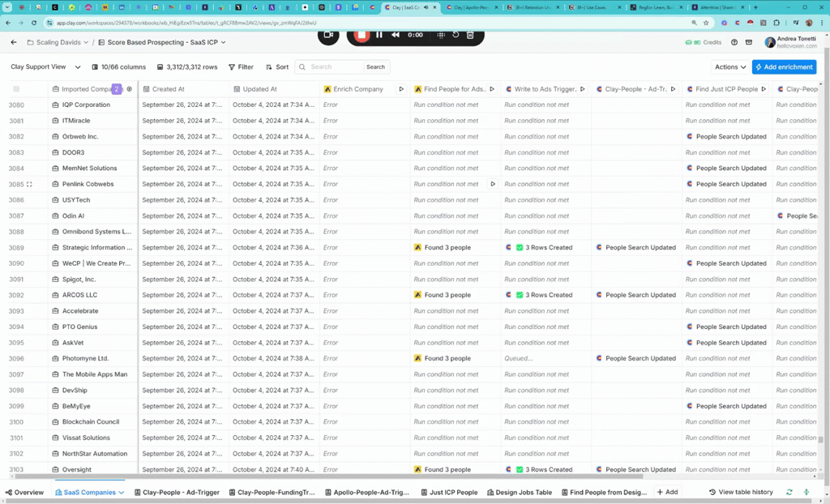Screen dimensions: 830x504
Task: Click the 10/66 columns visibility control
Action: click(x=119, y=67)
